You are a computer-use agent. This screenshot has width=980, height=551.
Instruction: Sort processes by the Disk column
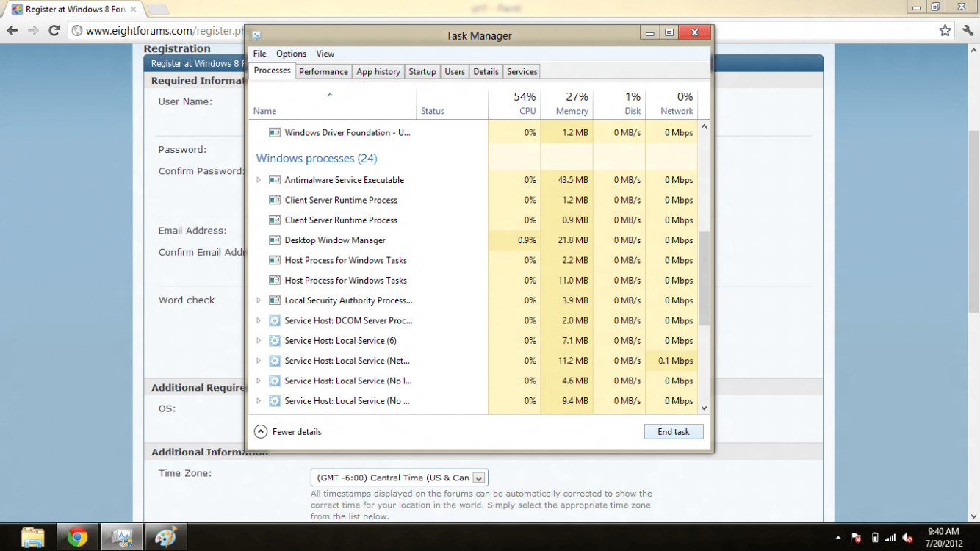click(x=619, y=104)
